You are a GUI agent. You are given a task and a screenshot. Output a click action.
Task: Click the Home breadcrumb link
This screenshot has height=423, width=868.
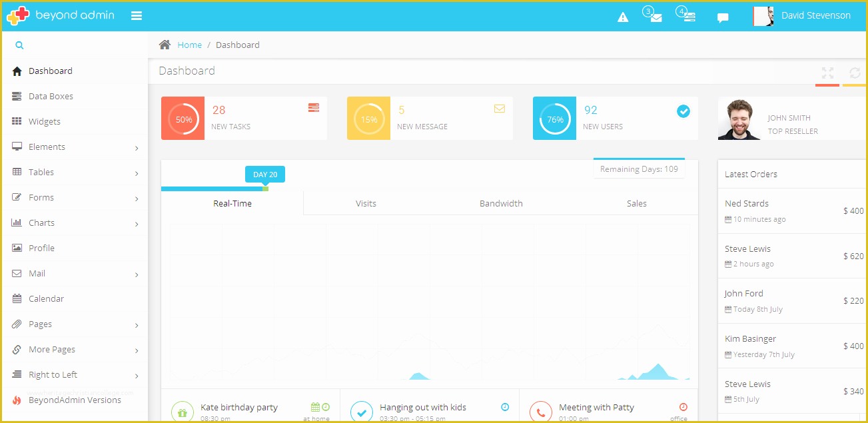click(x=189, y=45)
